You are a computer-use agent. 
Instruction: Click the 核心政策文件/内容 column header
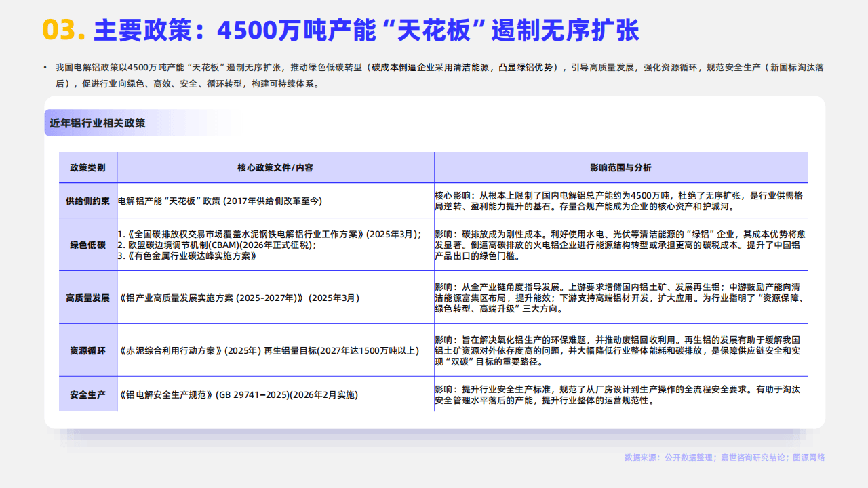(275, 167)
